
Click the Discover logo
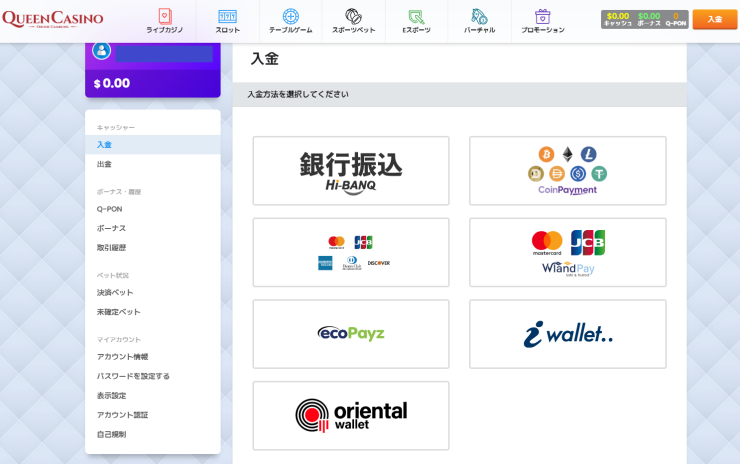pos(379,263)
